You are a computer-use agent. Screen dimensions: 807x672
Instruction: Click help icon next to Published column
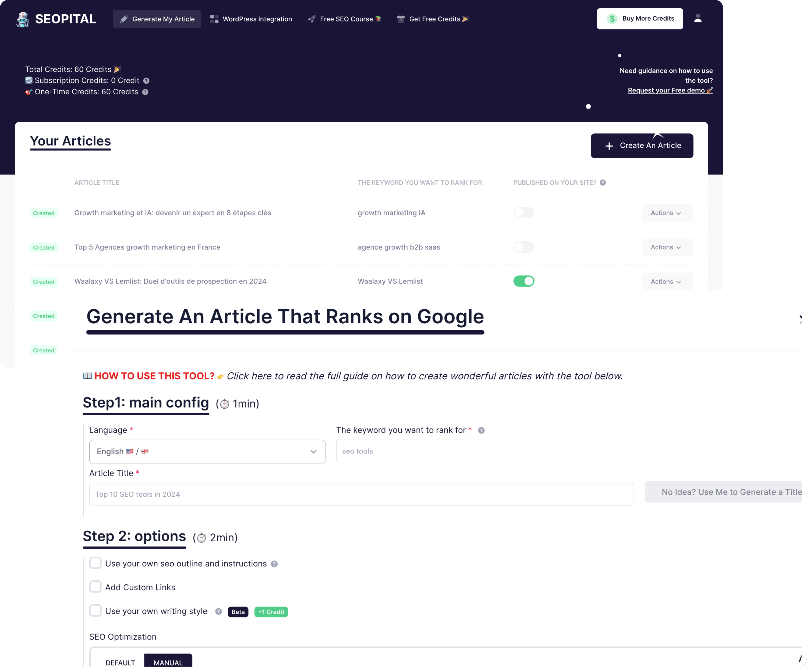[603, 183]
